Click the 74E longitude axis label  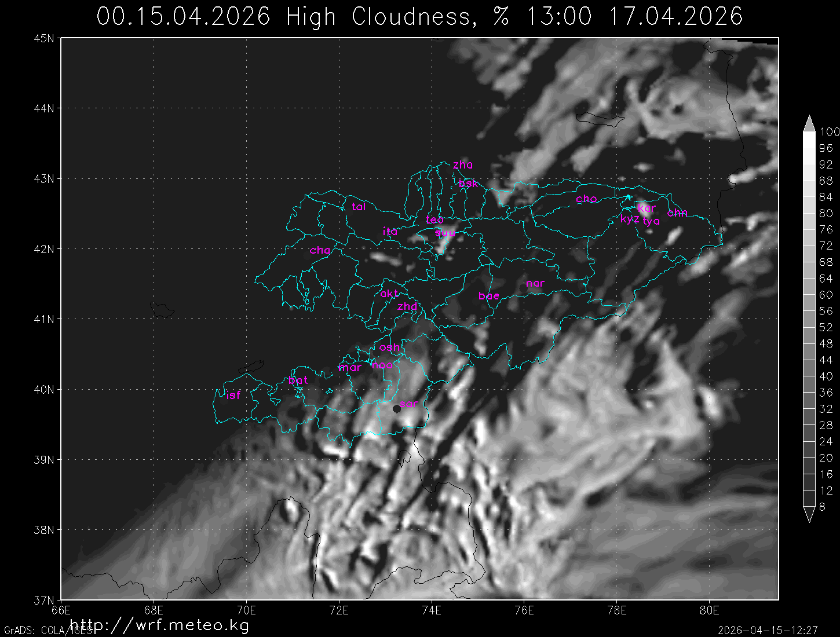point(431,610)
